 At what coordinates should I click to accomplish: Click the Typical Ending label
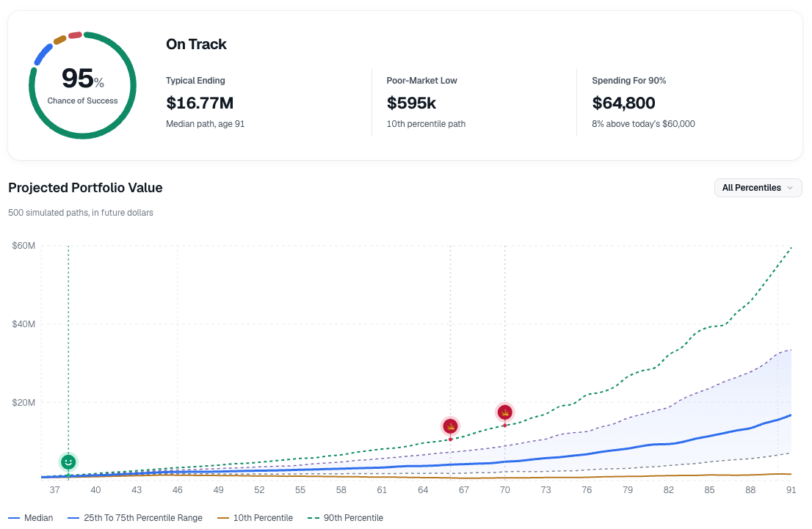[195, 80]
